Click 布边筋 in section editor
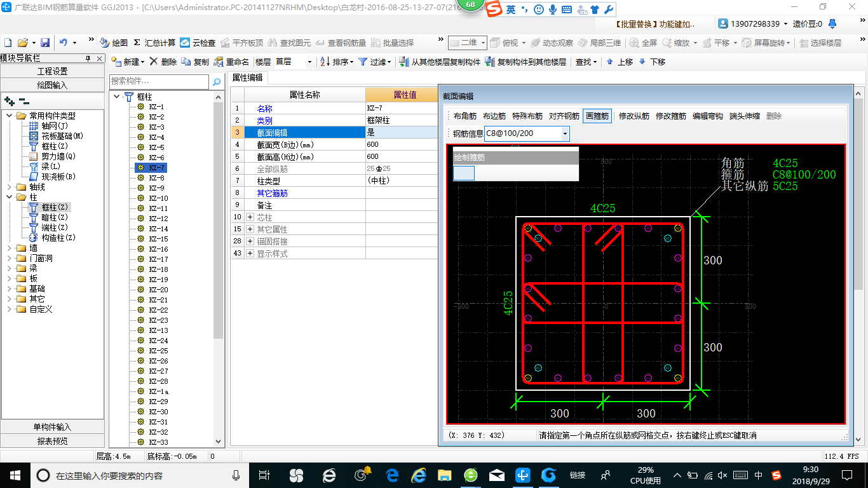Viewport: 868px width, 488px height. 494,116
